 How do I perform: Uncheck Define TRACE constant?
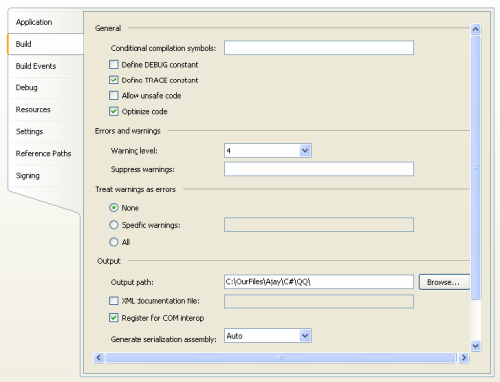pyautogui.click(x=114, y=80)
